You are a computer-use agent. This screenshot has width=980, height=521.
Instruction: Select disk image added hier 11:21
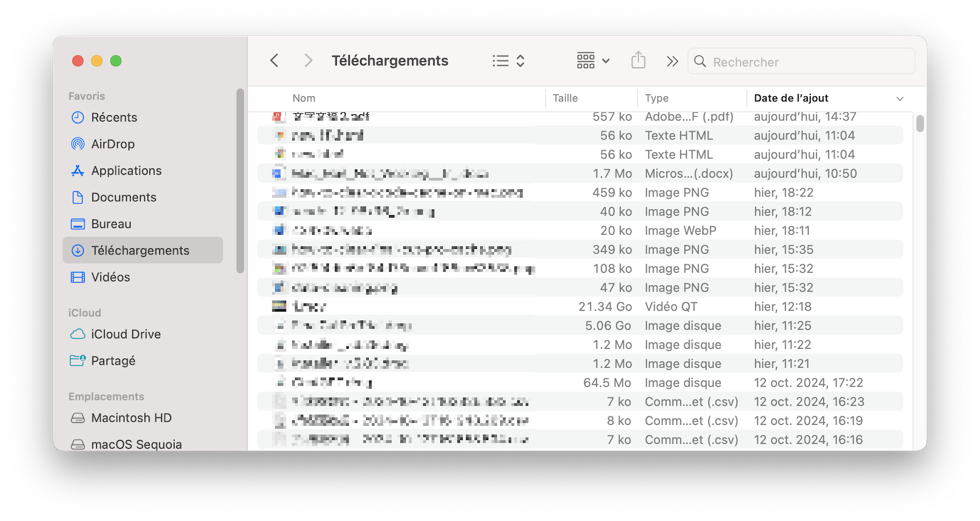579,363
